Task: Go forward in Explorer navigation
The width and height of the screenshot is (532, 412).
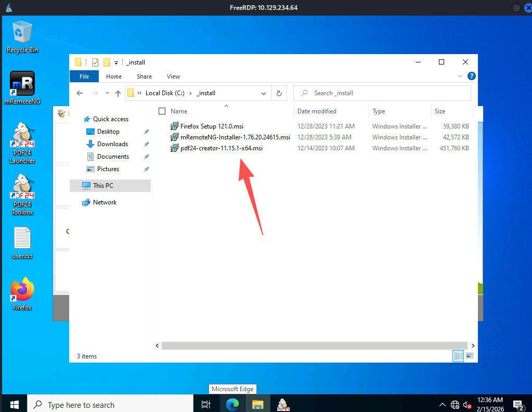Action: pyautogui.click(x=95, y=93)
